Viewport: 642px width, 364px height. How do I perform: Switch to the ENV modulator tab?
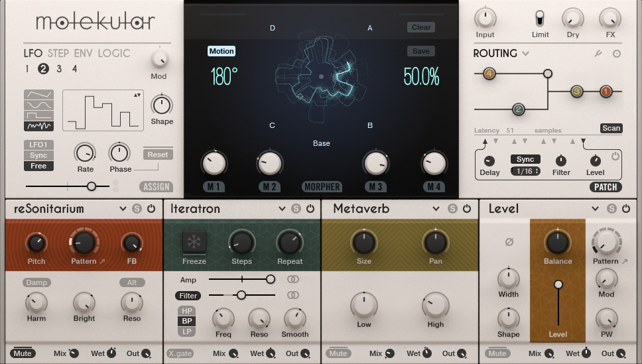tap(84, 53)
